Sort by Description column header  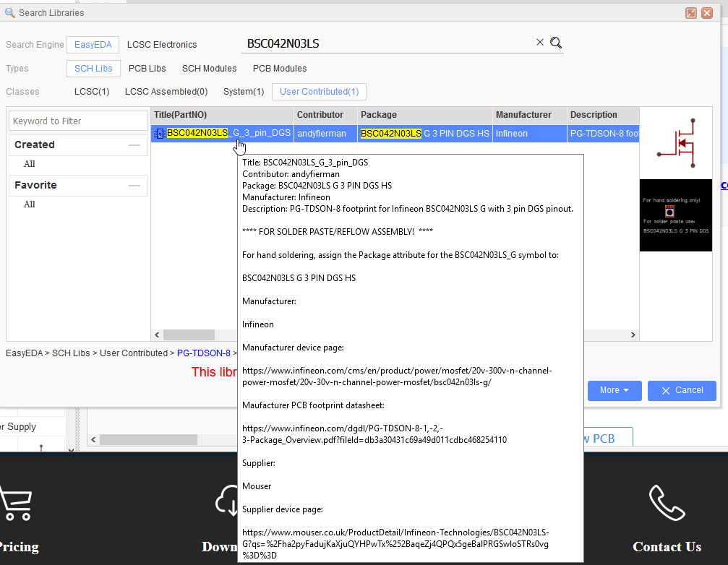pyautogui.click(x=603, y=115)
